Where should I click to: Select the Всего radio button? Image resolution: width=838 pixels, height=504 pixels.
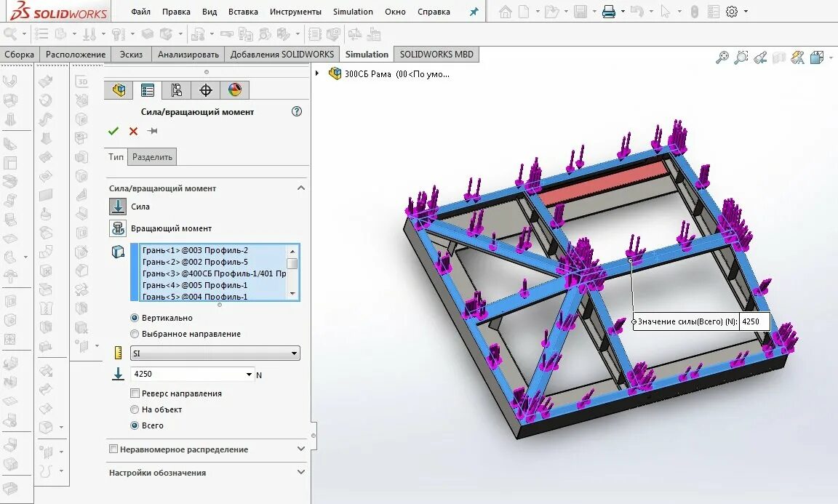point(135,425)
